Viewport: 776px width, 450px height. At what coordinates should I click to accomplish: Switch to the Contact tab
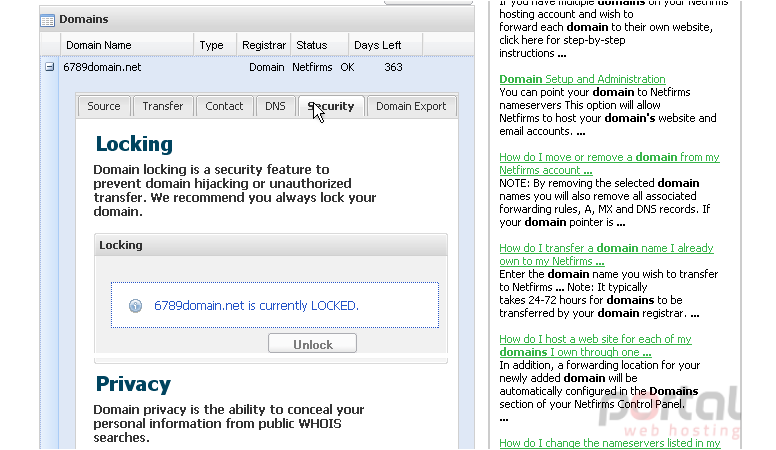pyautogui.click(x=224, y=106)
